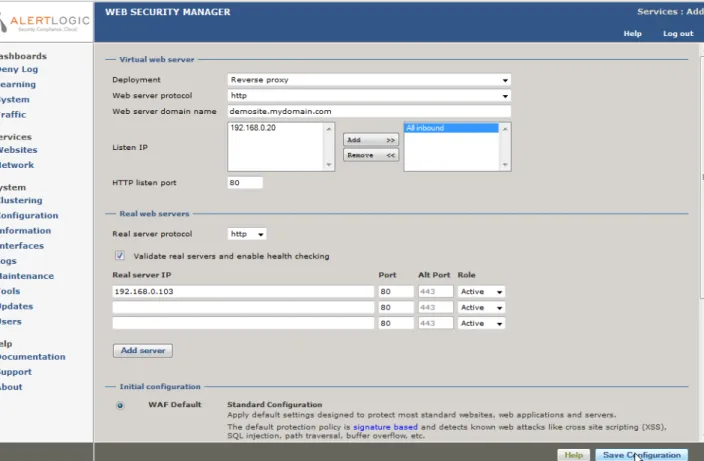This screenshot has width=704, height=461.
Task: Open Traffic in the sidebar
Action: point(13,114)
